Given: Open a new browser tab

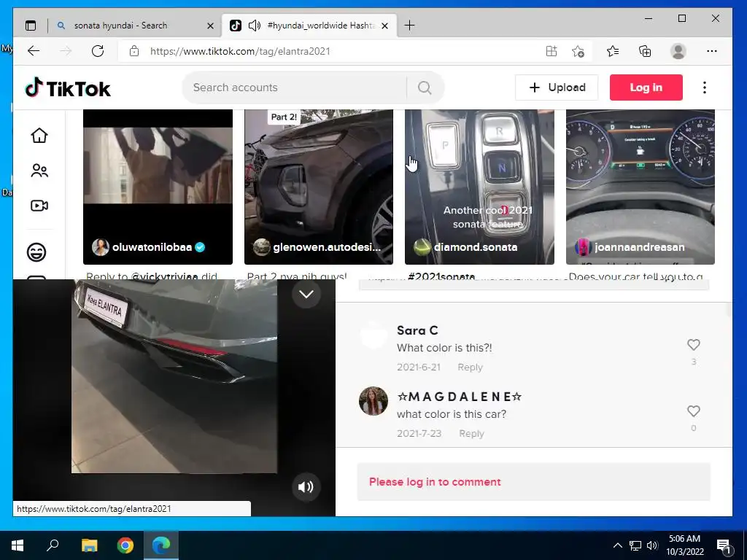Looking at the screenshot, I should pyautogui.click(x=409, y=26).
